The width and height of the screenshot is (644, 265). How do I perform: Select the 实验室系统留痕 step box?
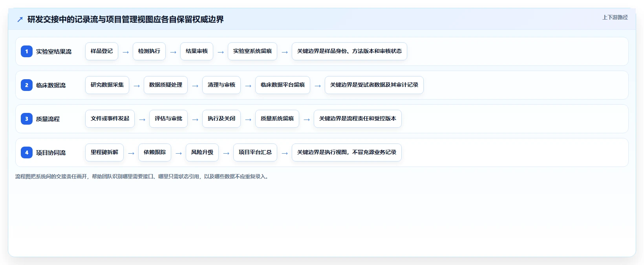tap(252, 51)
